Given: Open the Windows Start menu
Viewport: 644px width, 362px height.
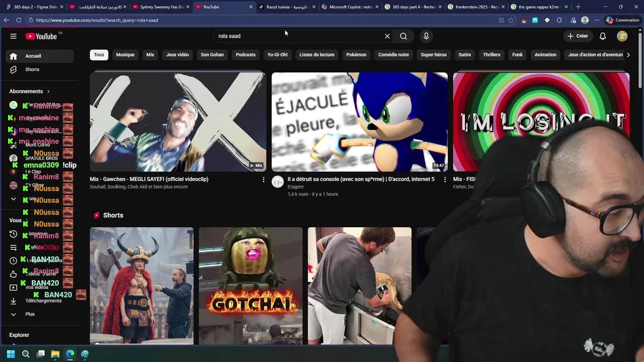Looking at the screenshot, I should point(11,354).
